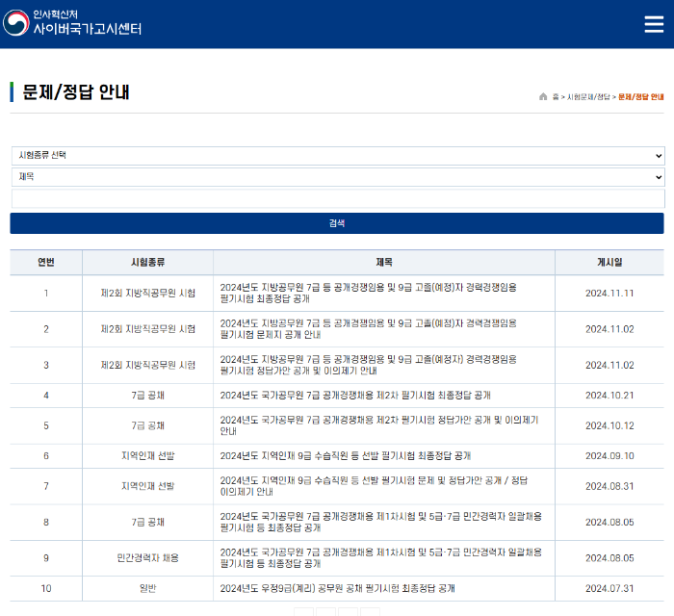This screenshot has width=674, height=616.
Task: Open row 1 지방공무원 최종정답 공개 post
Action: pos(369,293)
